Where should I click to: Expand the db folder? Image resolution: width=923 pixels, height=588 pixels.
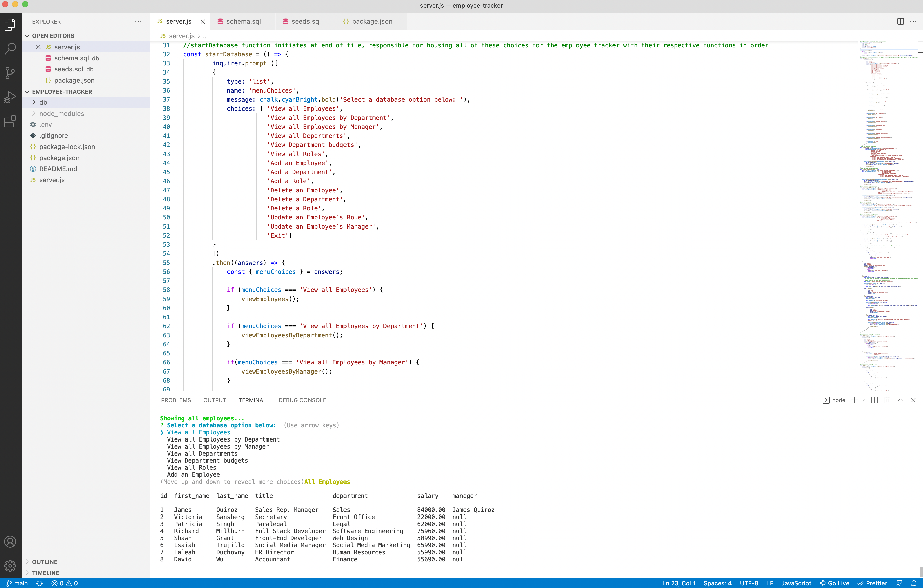43,102
